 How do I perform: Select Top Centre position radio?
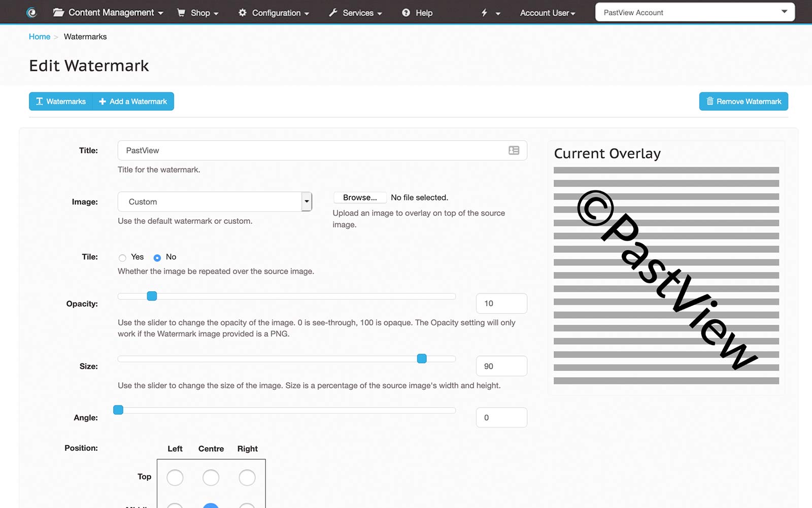(x=211, y=478)
